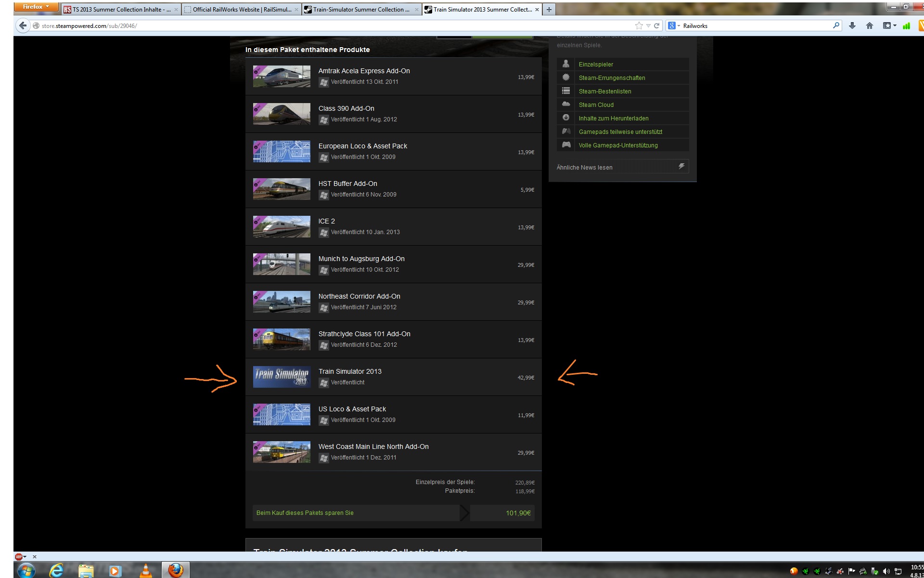
Task: Expand the Adblock Plus dropdown arrow
Action: click(x=25, y=557)
